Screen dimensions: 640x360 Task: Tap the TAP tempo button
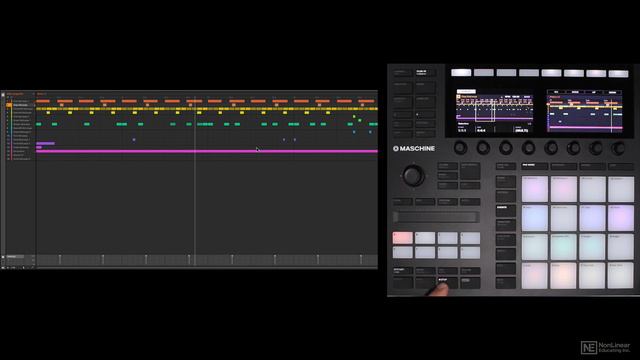447,271
